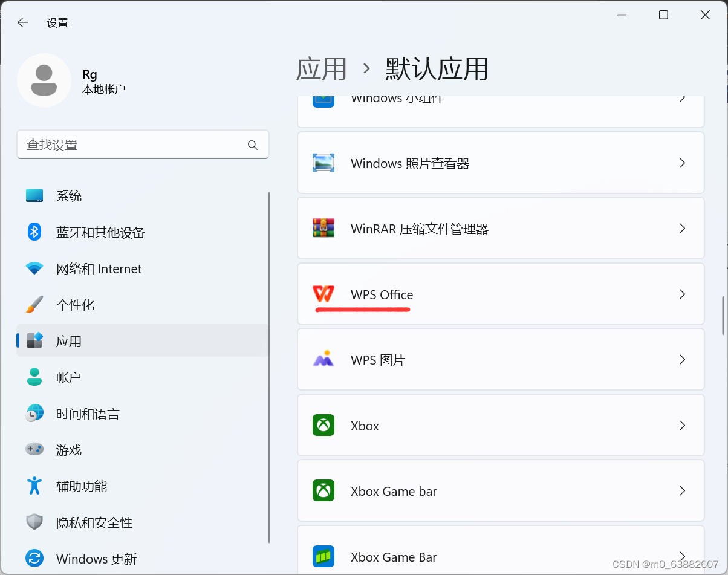The image size is (728, 575).
Task: Select Windows 更新 in the sidebar
Action: (143, 558)
